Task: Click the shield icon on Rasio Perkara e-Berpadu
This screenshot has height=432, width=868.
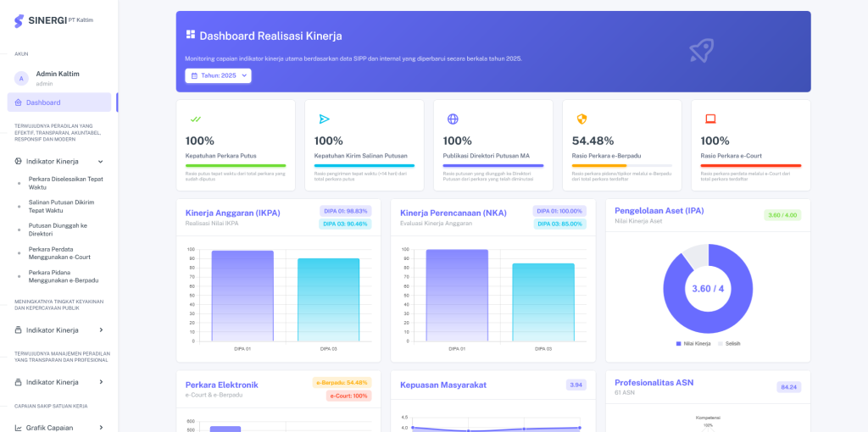Action: [x=581, y=119]
